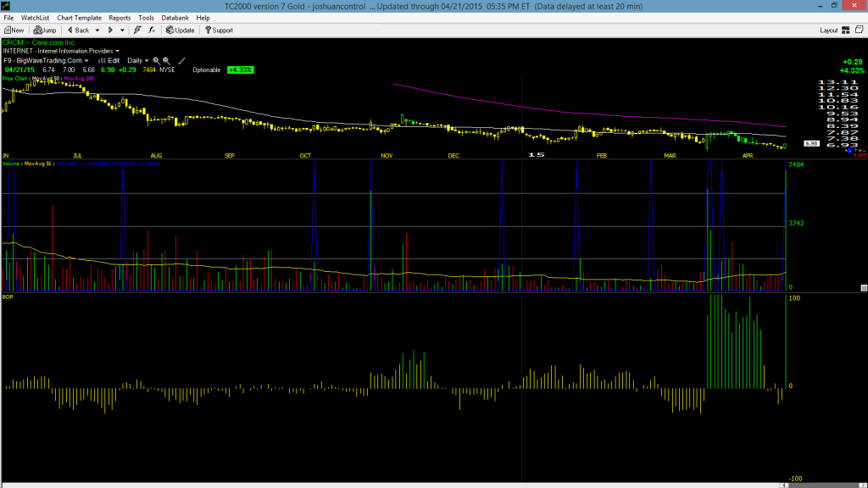Viewport: 868px width, 488px height.
Task: Click the bottom scrollbar right arrow
Action: 864,485
